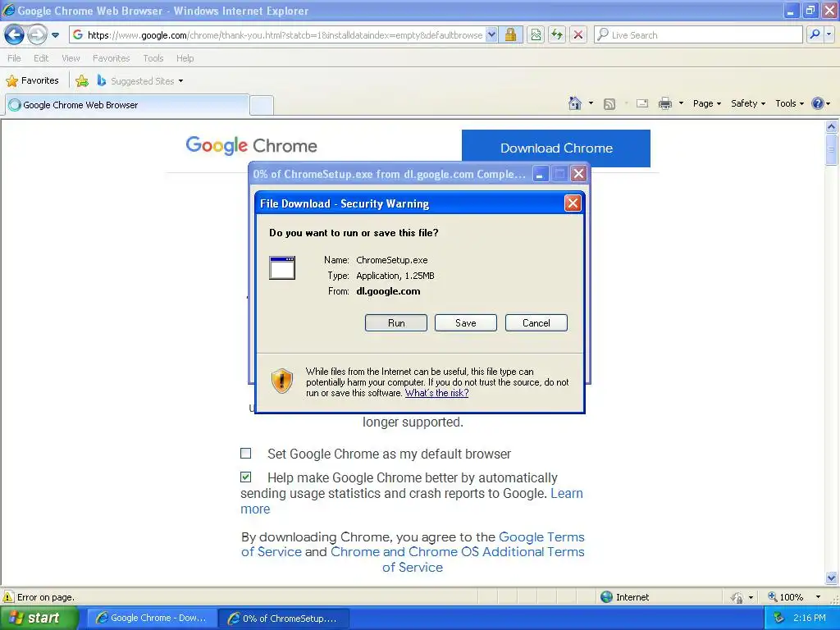Click Save in security warning dialog
The width and height of the screenshot is (840, 630).
pyautogui.click(x=466, y=323)
